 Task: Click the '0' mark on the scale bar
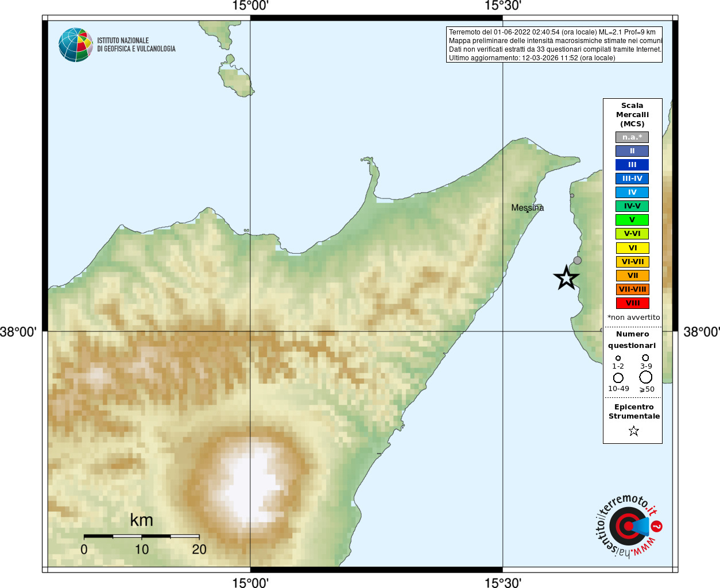(84, 550)
